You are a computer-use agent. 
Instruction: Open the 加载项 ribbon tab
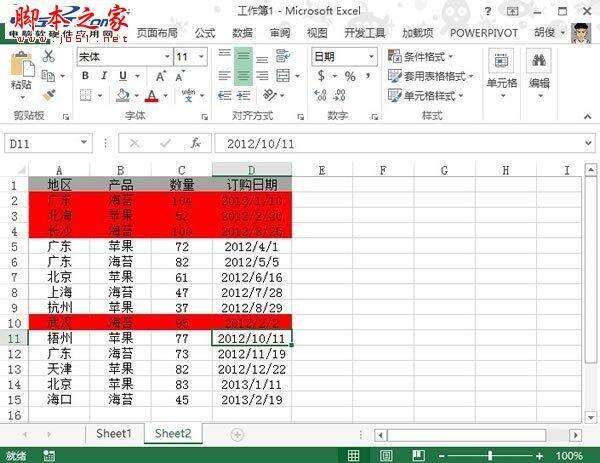point(417,33)
